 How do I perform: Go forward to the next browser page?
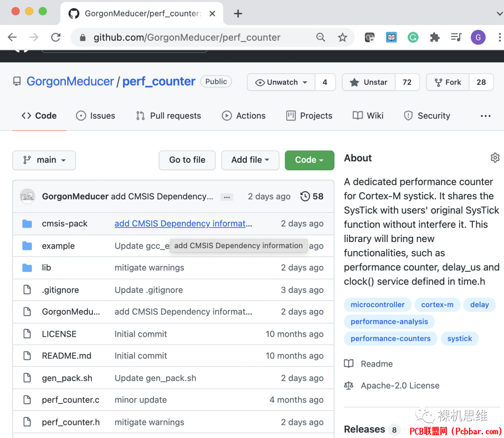click(x=34, y=37)
